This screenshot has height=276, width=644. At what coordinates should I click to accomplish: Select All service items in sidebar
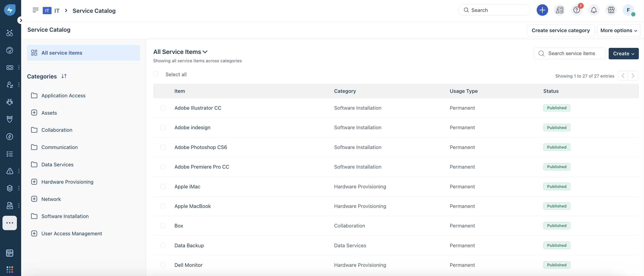(62, 53)
